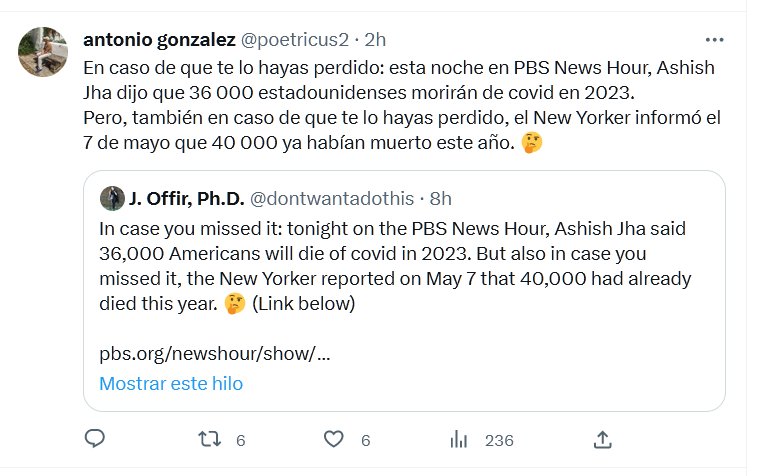The width and height of the screenshot is (764, 476).
Task: Open the three-dot more options menu
Action: coord(714,40)
